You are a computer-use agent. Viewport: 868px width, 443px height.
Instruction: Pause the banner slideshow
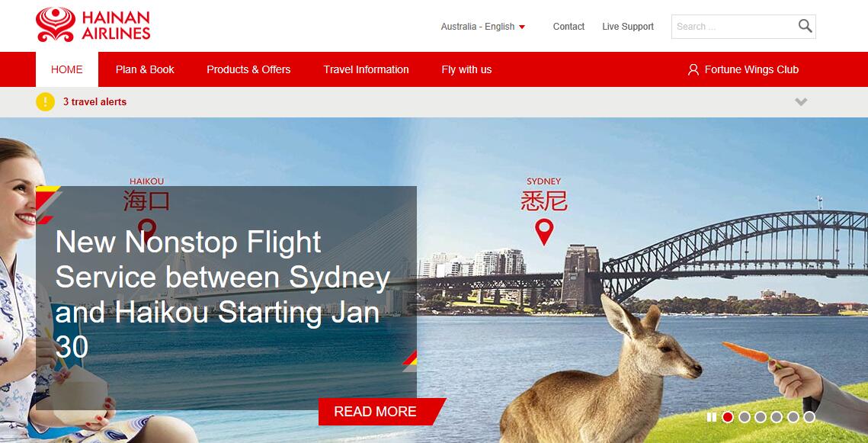tap(711, 417)
